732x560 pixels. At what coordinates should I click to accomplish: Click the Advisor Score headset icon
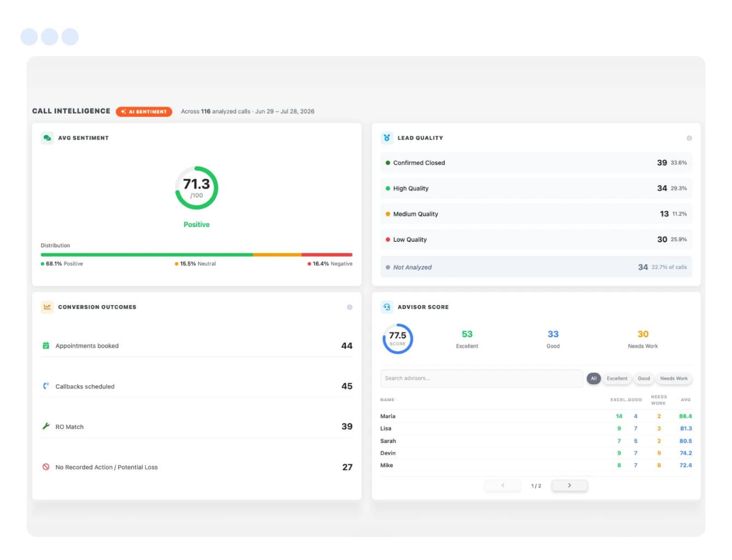[387, 307]
